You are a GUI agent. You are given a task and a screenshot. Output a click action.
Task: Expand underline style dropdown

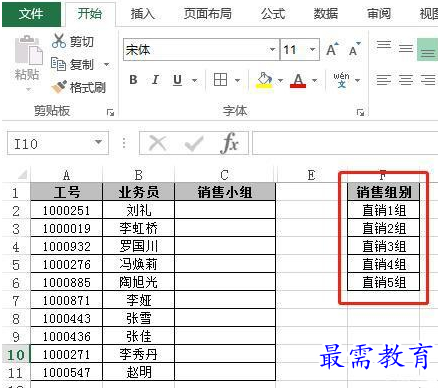tap(194, 80)
